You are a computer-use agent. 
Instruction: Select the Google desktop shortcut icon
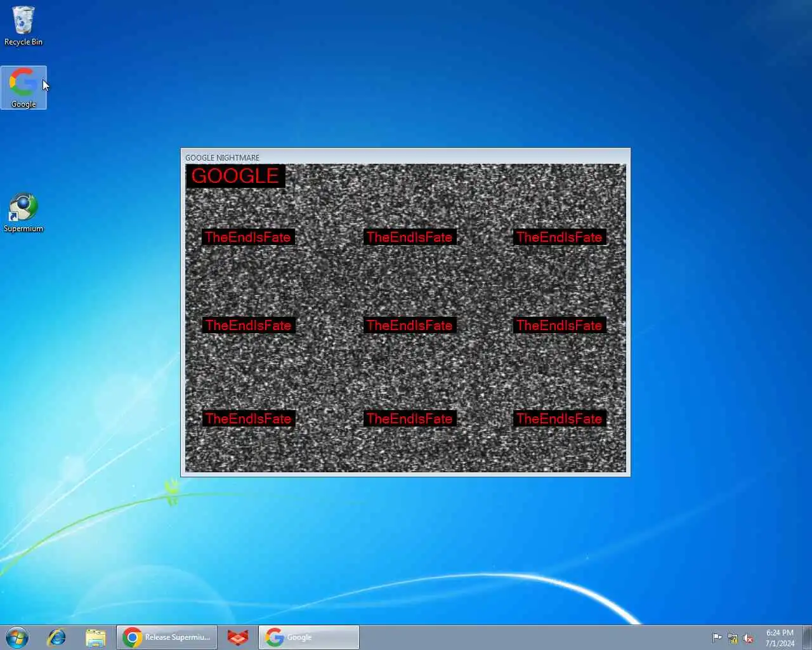pos(23,88)
